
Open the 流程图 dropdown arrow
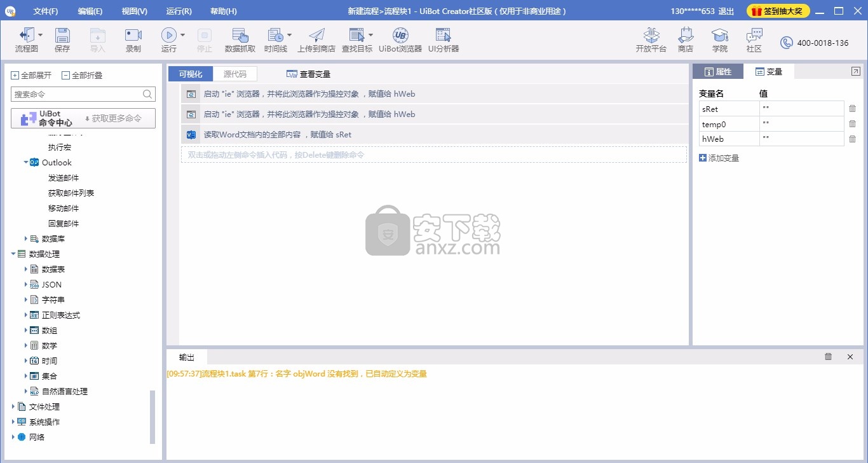pyautogui.click(x=41, y=36)
